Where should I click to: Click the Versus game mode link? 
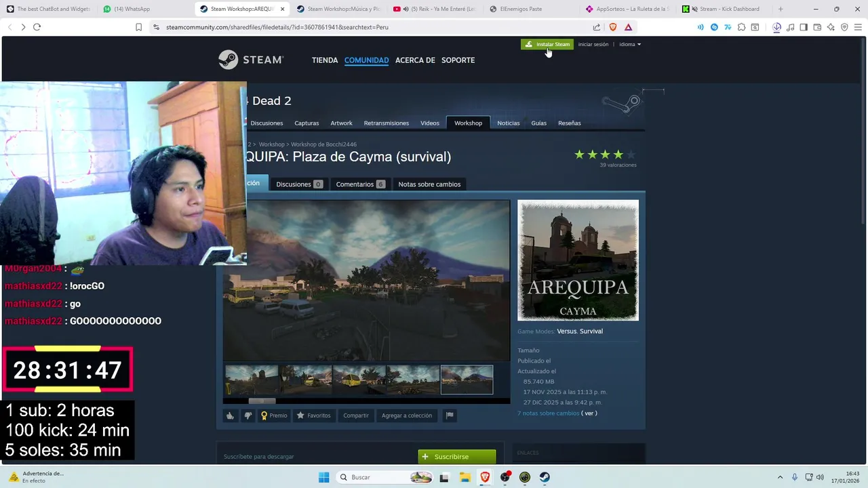[566, 331]
